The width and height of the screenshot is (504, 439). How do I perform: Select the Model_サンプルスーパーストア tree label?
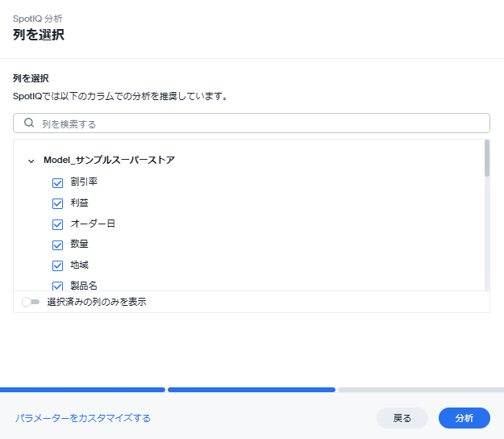coord(109,161)
